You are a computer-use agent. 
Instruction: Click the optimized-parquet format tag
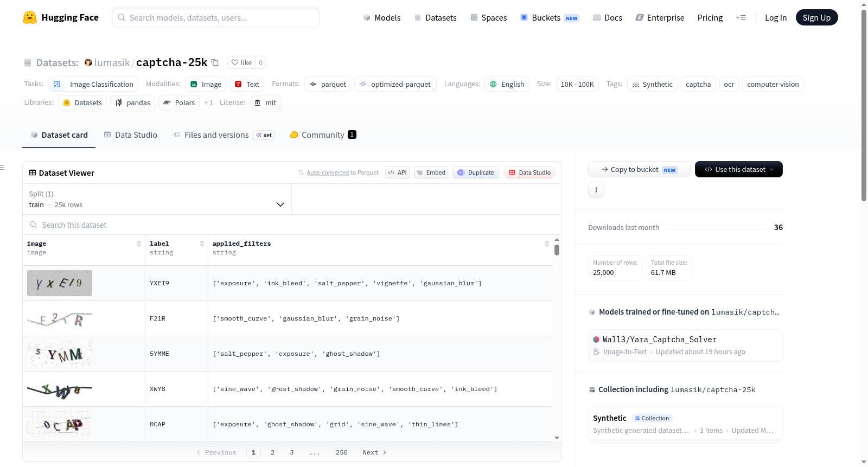395,84
